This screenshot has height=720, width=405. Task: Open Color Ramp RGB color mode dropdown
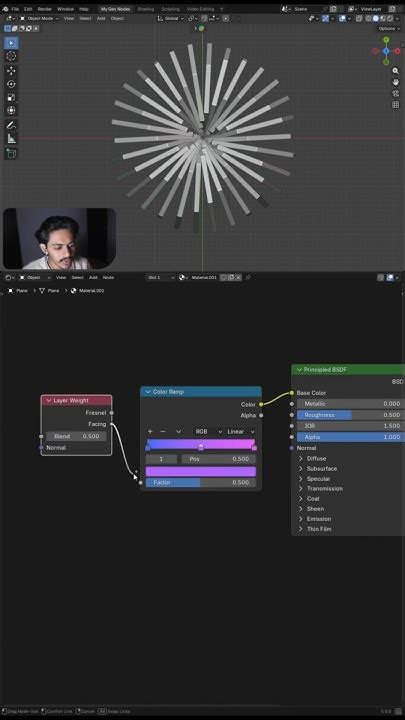point(207,432)
